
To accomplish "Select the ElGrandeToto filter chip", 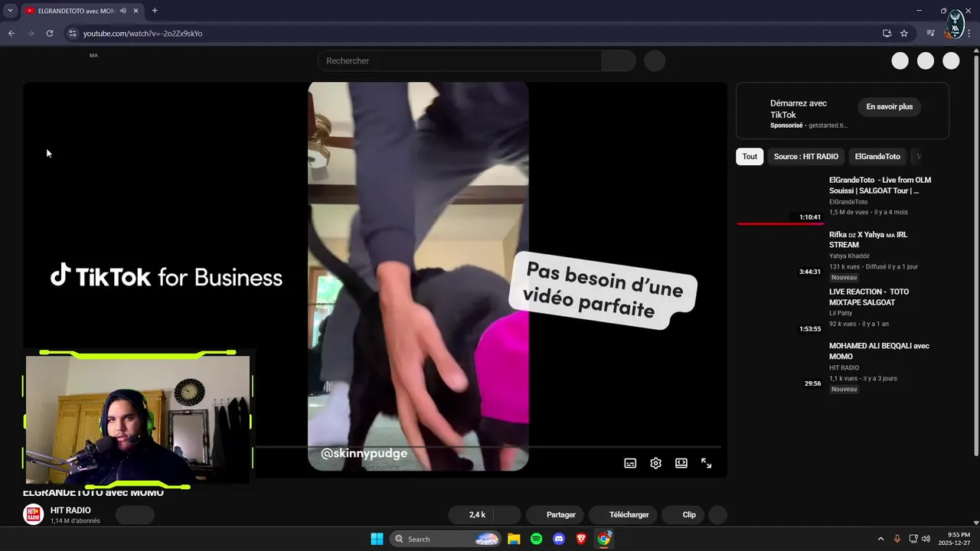I will pos(877,156).
